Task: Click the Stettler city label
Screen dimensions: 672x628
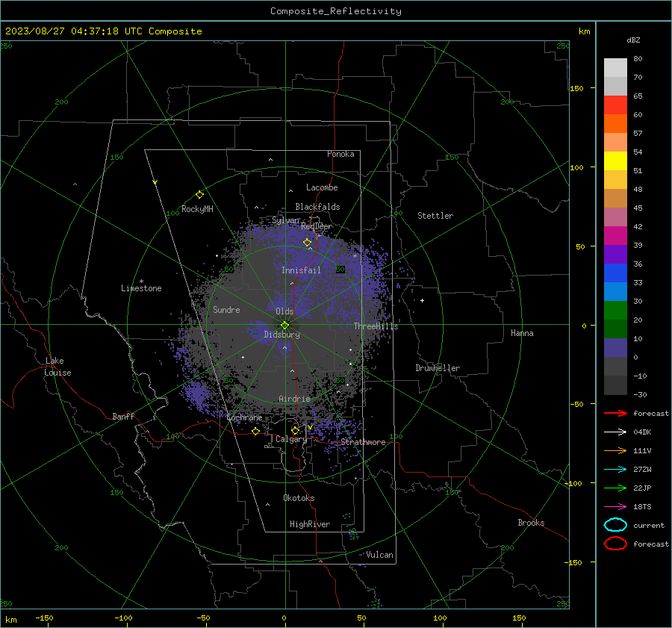Action: 435,216
